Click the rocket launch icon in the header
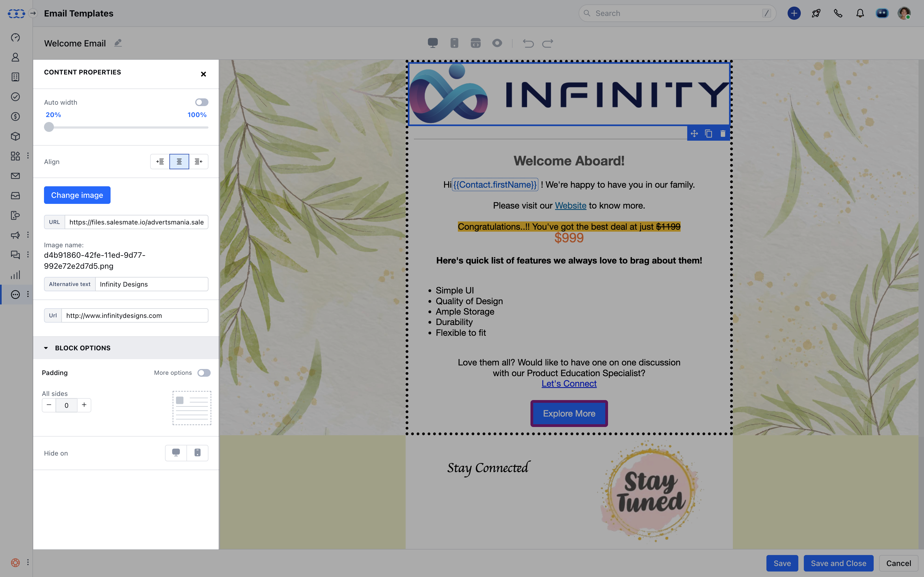The image size is (924, 577). (816, 13)
